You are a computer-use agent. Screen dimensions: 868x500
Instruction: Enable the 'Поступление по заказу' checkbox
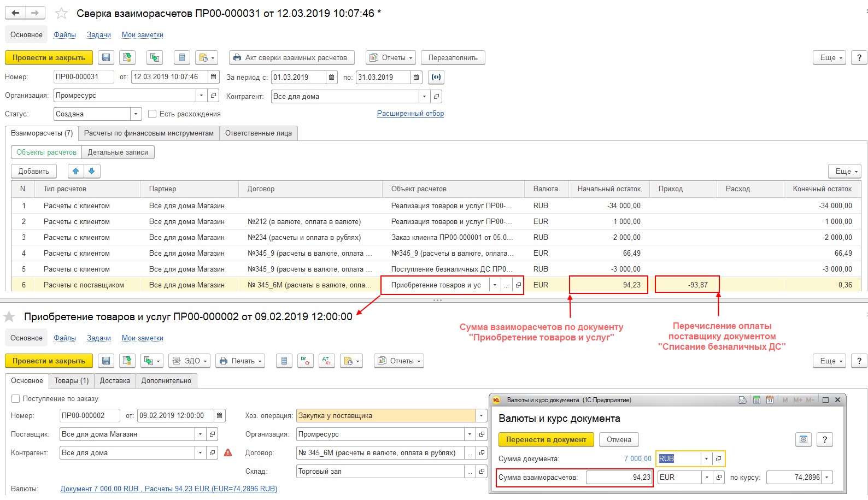(x=16, y=398)
